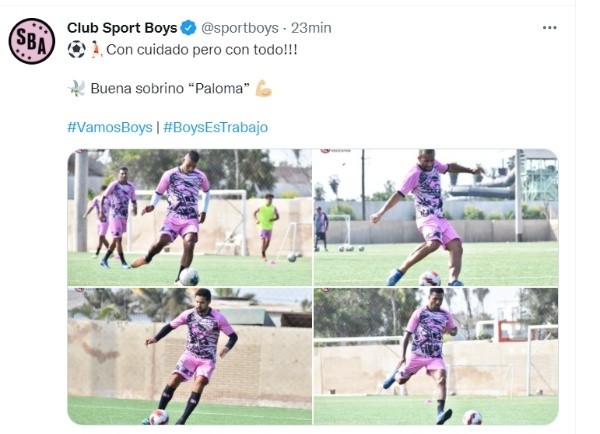Click the tweet text Con cuidado pero con todo
This screenshot has width=600, height=434.
tap(202, 50)
